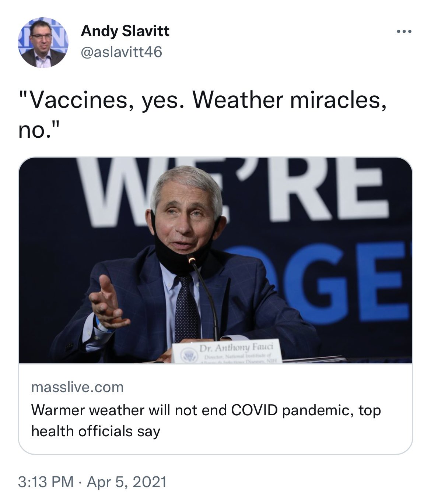
Task: Click the Dr. Anthony Fauci nameplate in the photo
Action: (x=227, y=352)
